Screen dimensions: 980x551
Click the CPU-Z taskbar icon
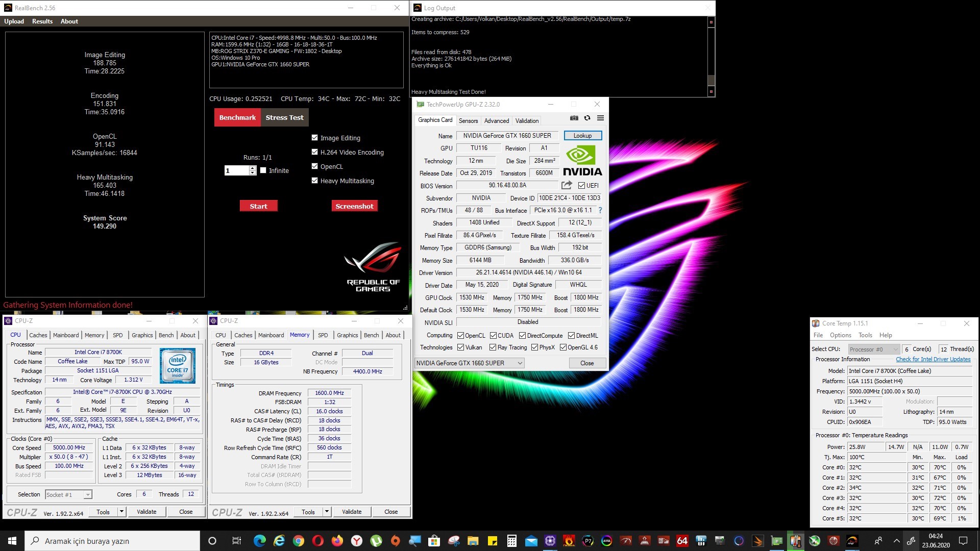pos(550,541)
